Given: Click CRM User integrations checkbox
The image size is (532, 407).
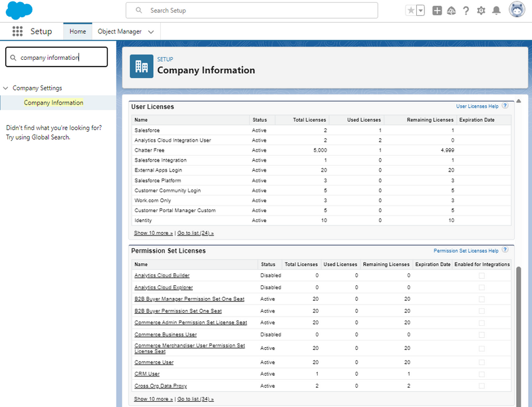Looking at the screenshot, I should click(481, 374).
